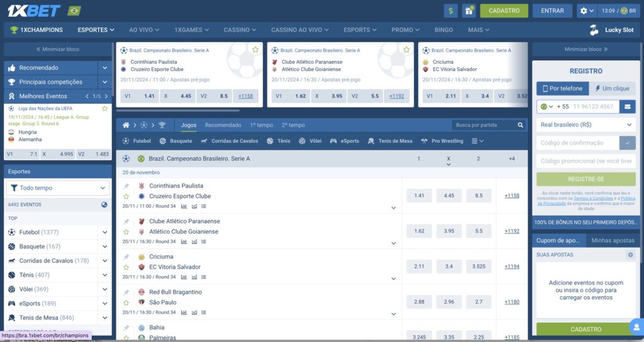
Task: Select Um clique registration tab
Action: [x=612, y=89]
